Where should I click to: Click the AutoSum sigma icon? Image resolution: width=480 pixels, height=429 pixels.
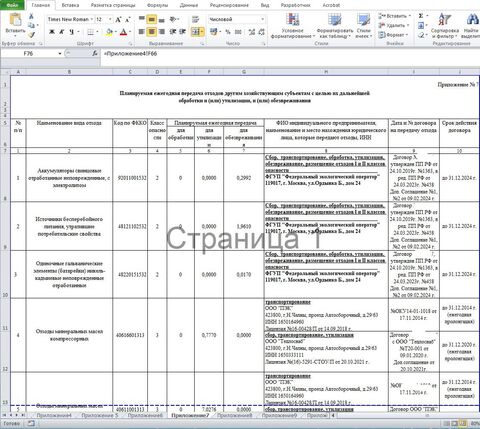pos(421,16)
